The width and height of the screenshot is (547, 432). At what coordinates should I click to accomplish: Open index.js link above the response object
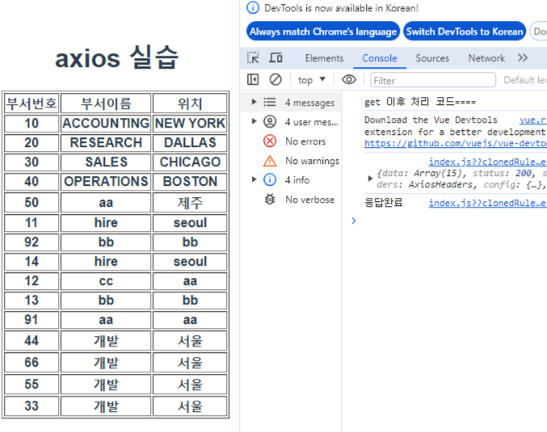[488, 162]
